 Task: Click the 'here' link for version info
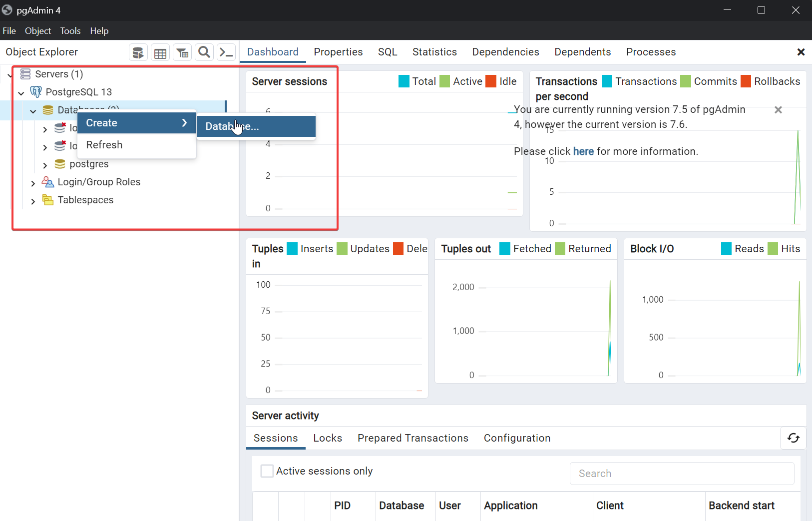(583, 151)
